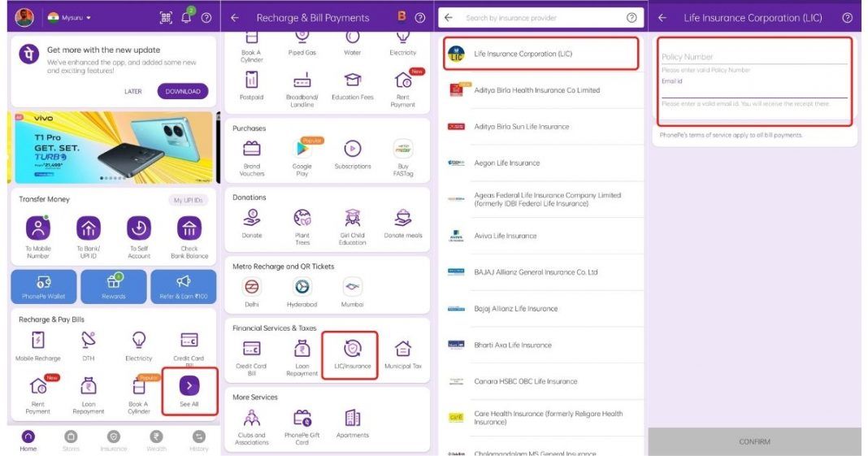Select Hyderabad metro icon
The height and width of the screenshot is (456, 868).
[x=302, y=287]
